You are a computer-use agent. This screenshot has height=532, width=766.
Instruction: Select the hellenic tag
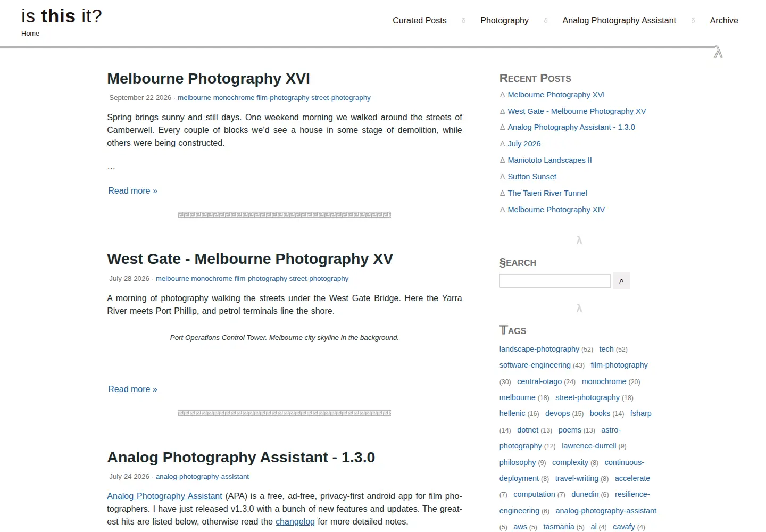pyautogui.click(x=512, y=413)
